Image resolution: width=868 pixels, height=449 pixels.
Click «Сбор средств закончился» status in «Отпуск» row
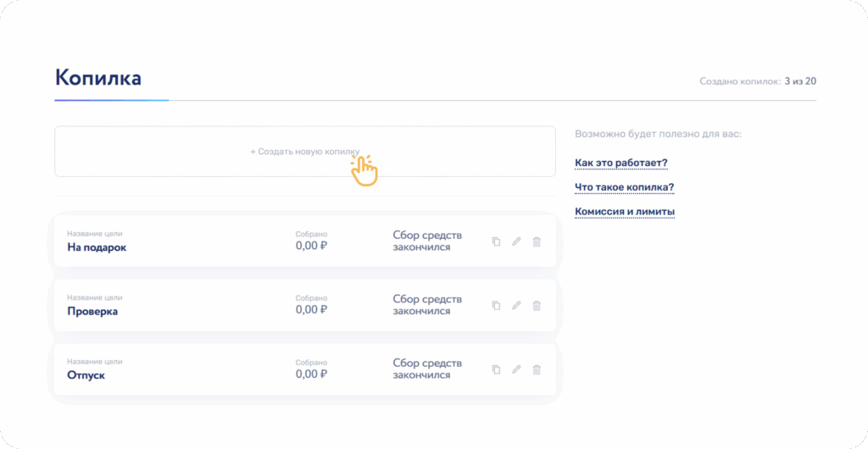(x=427, y=369)
